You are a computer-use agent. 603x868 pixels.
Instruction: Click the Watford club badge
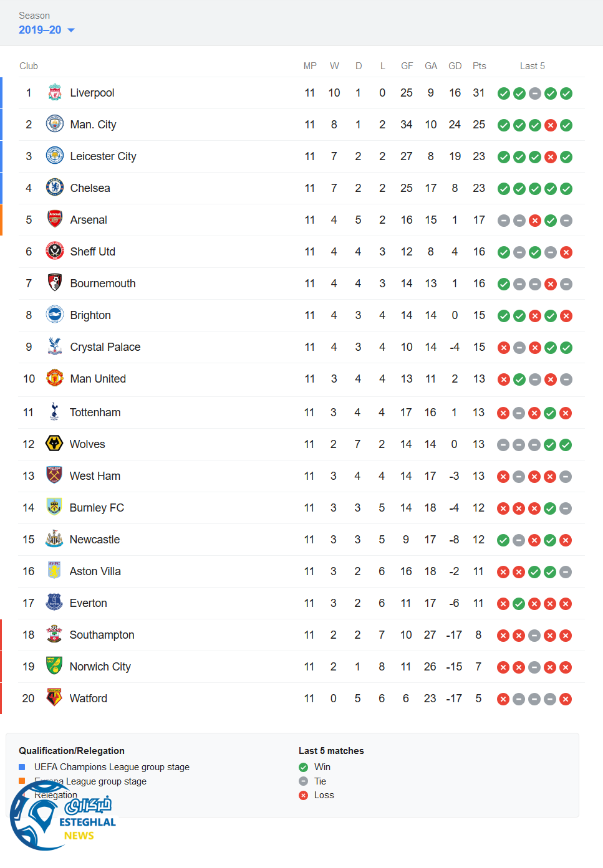pos(54,699)
